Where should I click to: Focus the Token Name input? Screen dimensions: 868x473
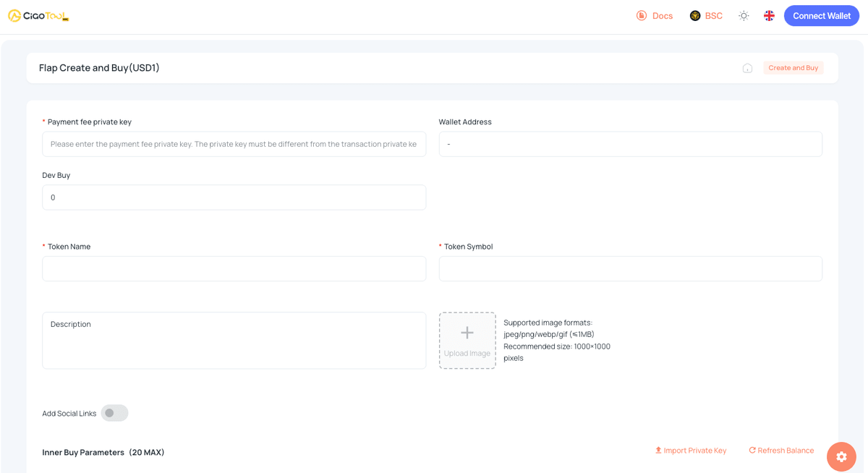point(234,268)
